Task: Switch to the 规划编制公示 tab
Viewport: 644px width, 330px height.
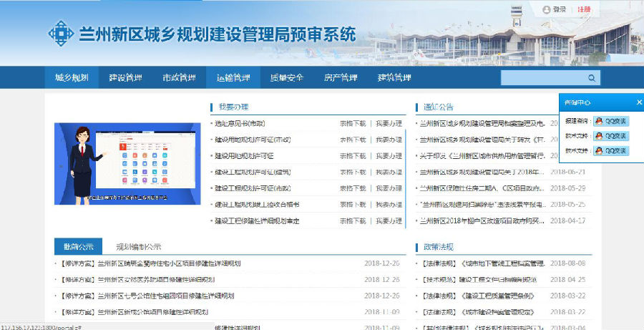Action: (x=138, y=246)
